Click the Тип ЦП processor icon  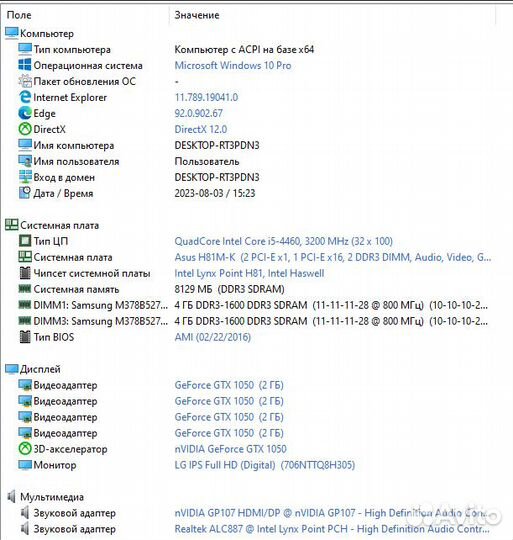pos(25,241)
